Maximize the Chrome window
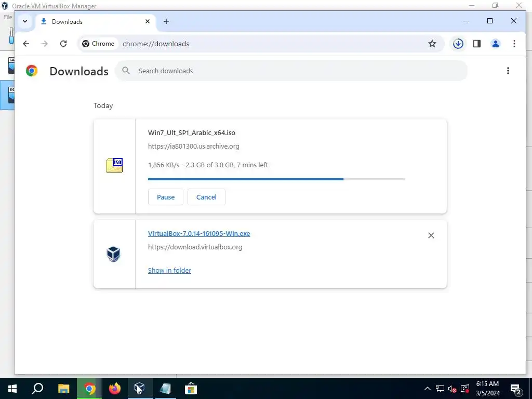The width and height of the screenshot is (532, 399). tap(489, 21)
